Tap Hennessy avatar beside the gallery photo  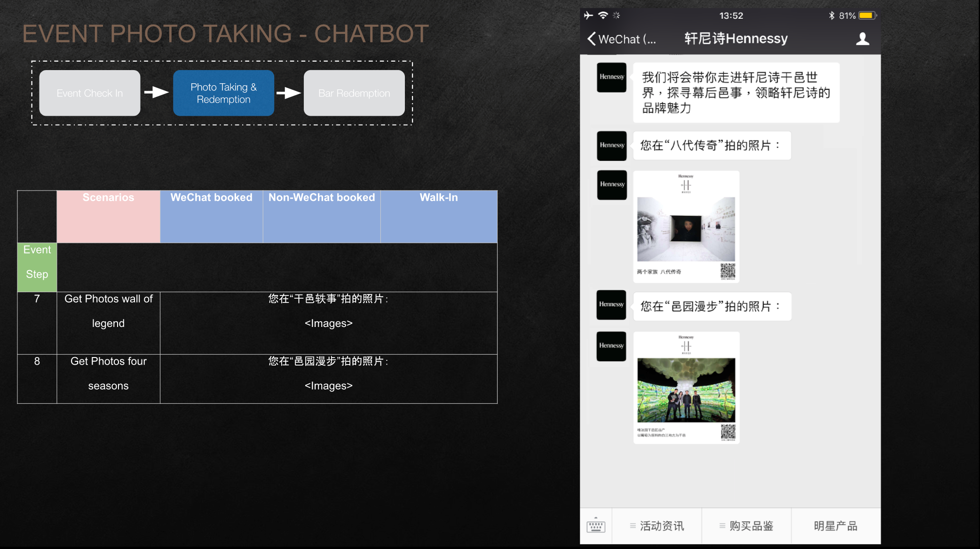coord(612,184)
